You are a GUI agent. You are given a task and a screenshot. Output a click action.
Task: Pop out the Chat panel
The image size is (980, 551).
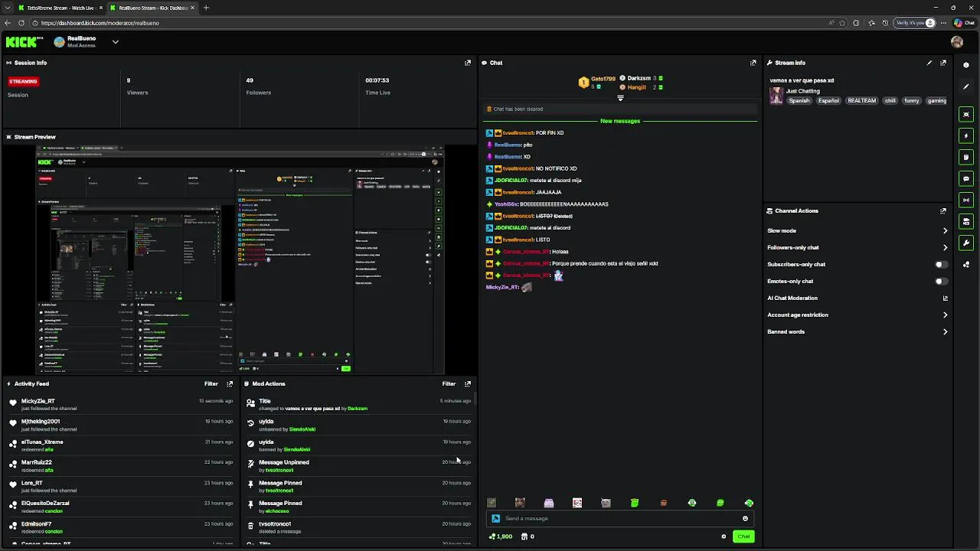click(753, 63)
